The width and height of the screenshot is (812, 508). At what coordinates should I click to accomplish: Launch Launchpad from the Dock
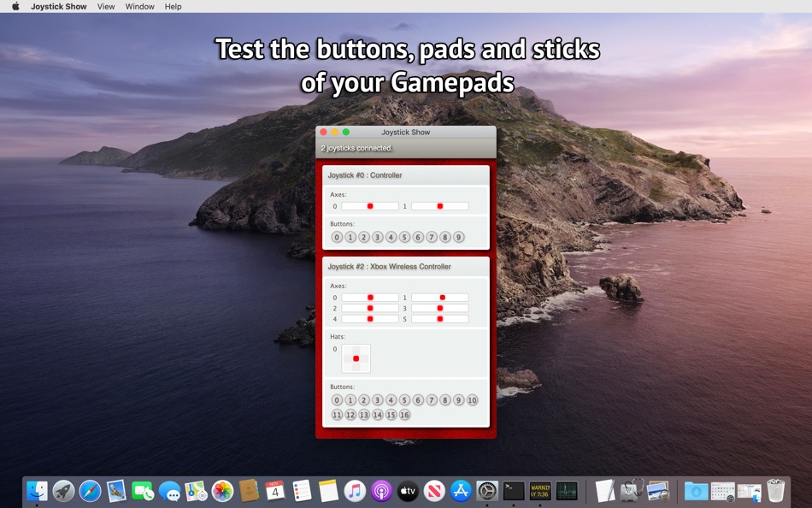point(63,490)
